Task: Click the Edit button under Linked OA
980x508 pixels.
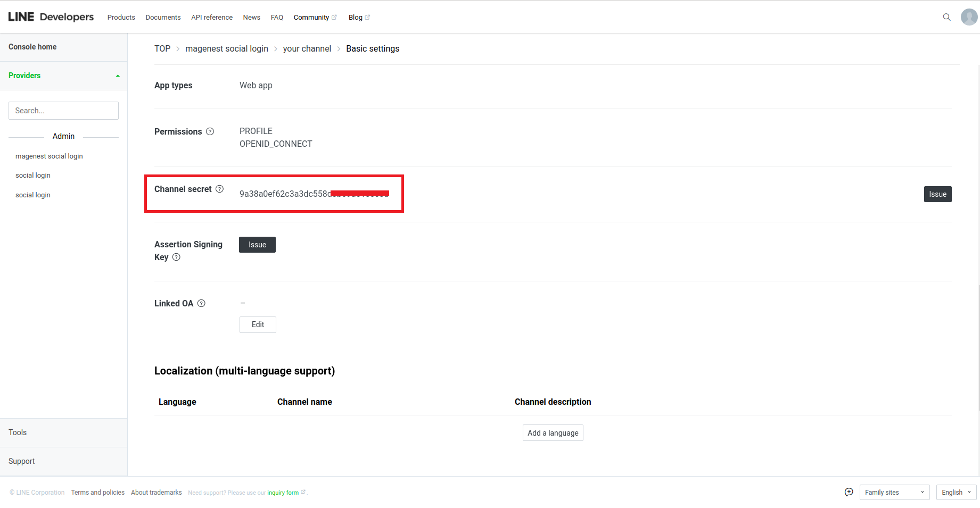Action: 258,324
